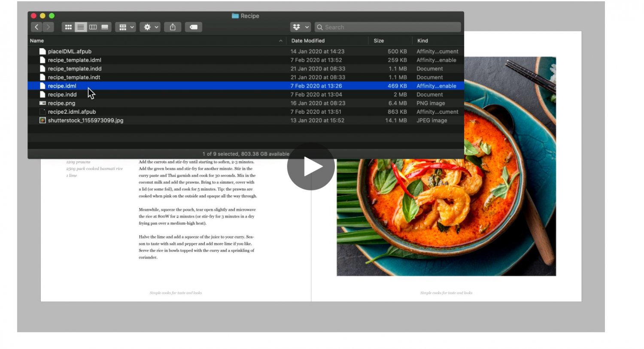
Task: Click the Share button in toolbar
Action: (x=173, y=27)
